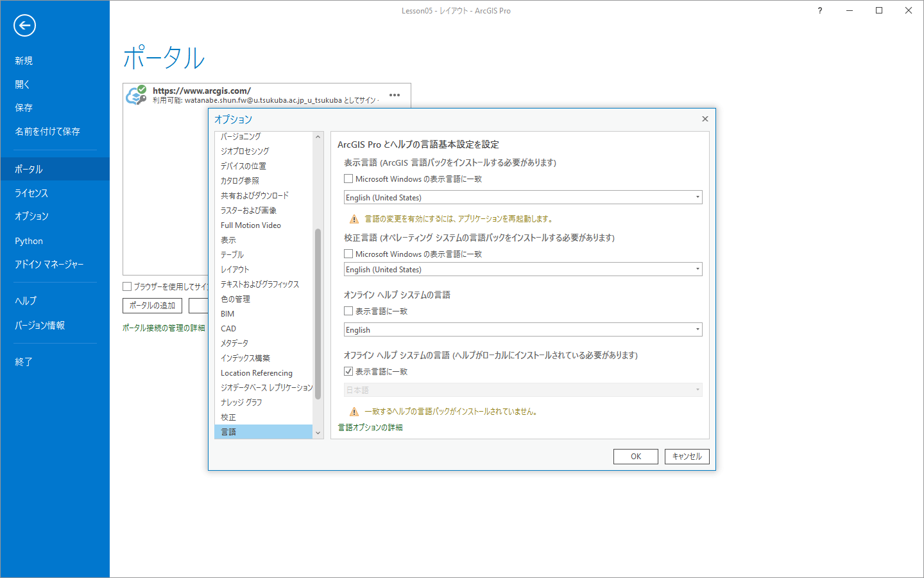Image resolution: width=924 pixels, height=578 pixels.
Task: Select Location Referencing in the options list
Action: [x=264, y=372]
